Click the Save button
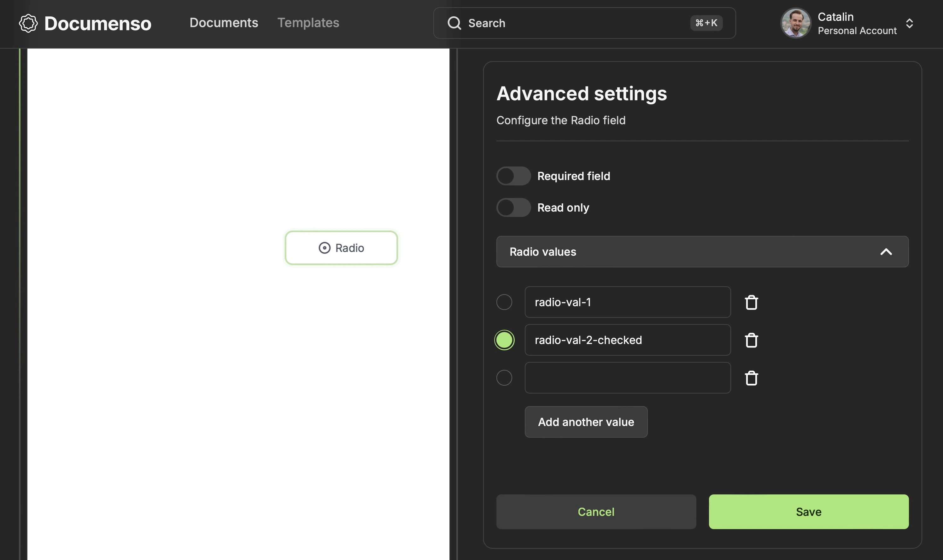The width and height of the screenshot is (943, 560). (808, 511)
